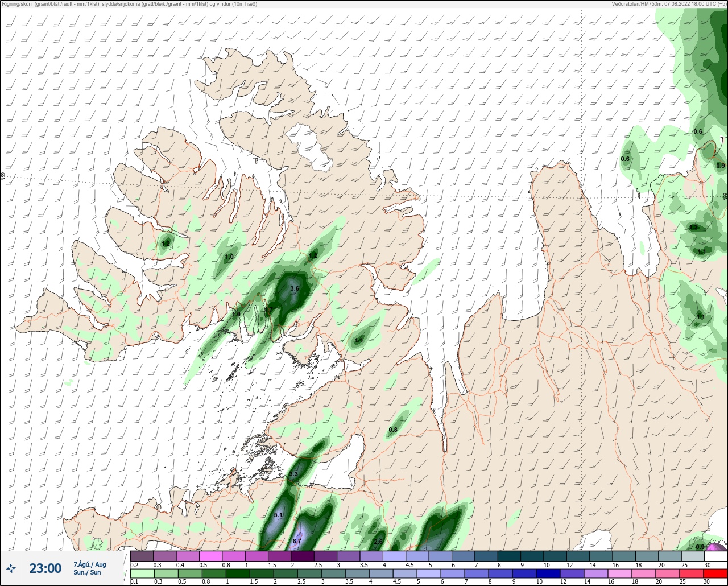Click the snow legend swatch starting at 25
Screen dimensions: 728x586
[693, 556]
